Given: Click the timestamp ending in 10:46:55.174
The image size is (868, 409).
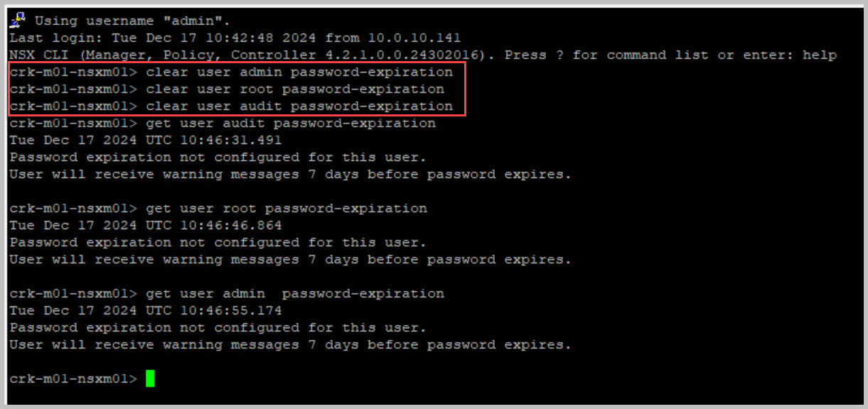Looking at the screenshot, I should (x=146, y=311).
